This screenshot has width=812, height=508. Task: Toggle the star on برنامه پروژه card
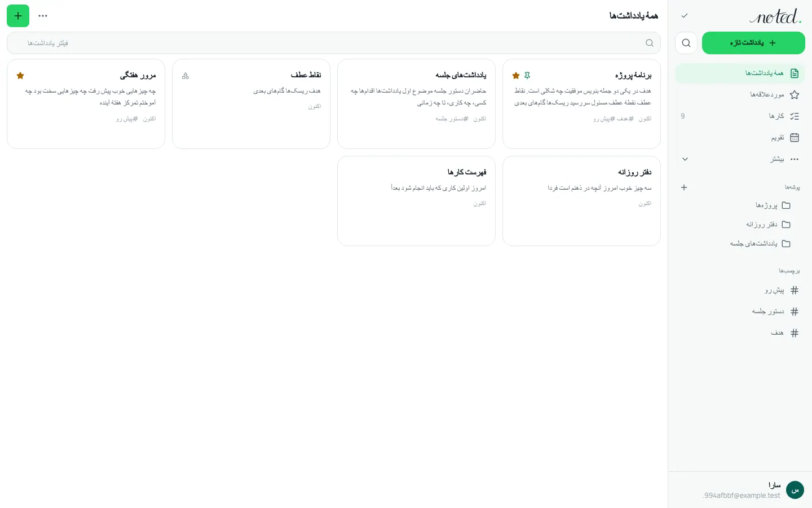(x=516, y=75)
